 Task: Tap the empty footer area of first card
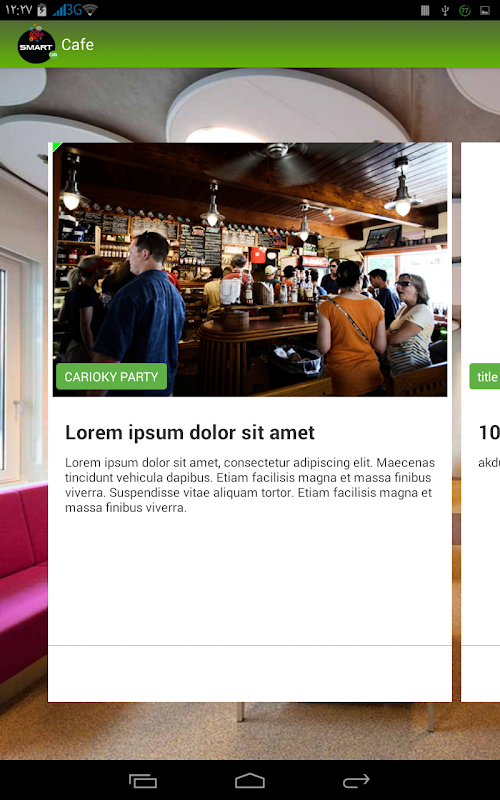tap(250, 674)
